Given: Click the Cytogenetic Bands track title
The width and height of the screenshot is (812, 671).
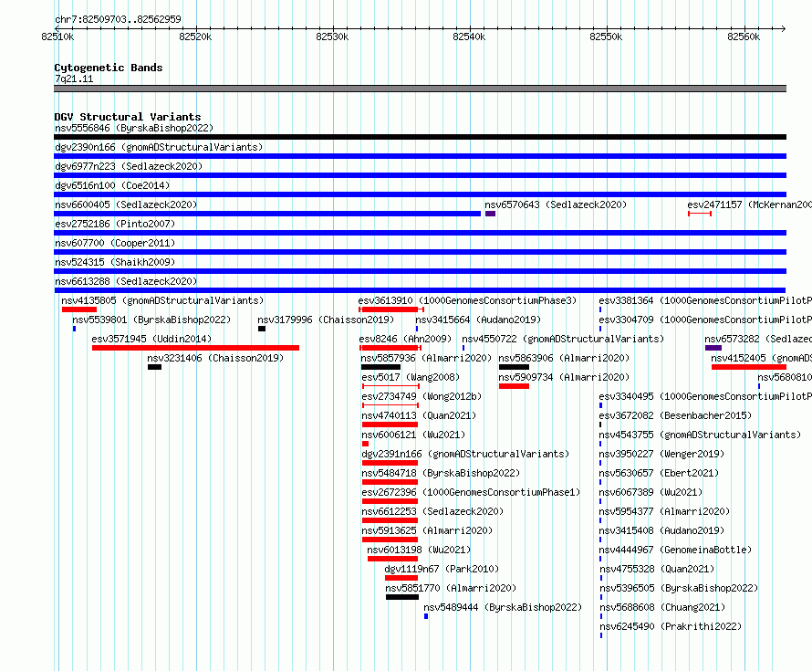Looking at the screenshot, I should [109, 68].
